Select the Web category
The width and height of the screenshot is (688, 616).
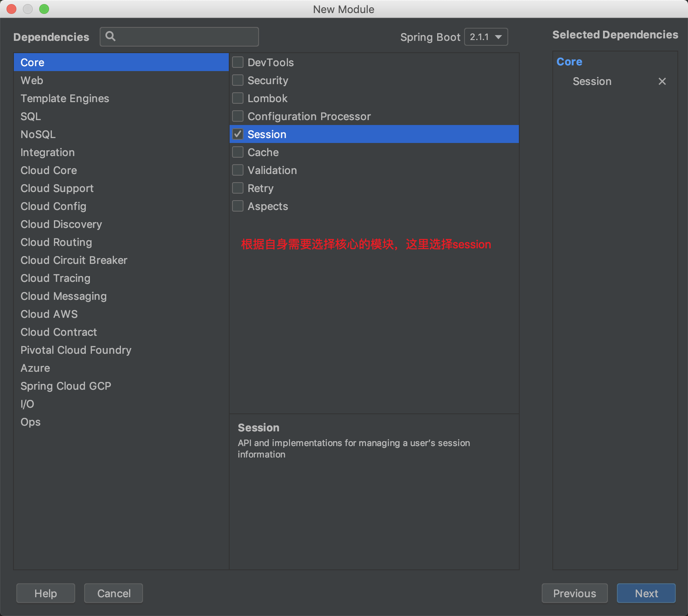[x=121, y=80]
